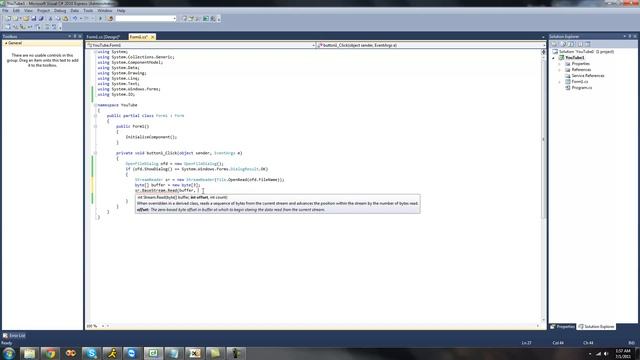640x360 pixels.
Task: Click the Find in Files toolbar icon
Action: pyautogui.click(x=110, y=18)
